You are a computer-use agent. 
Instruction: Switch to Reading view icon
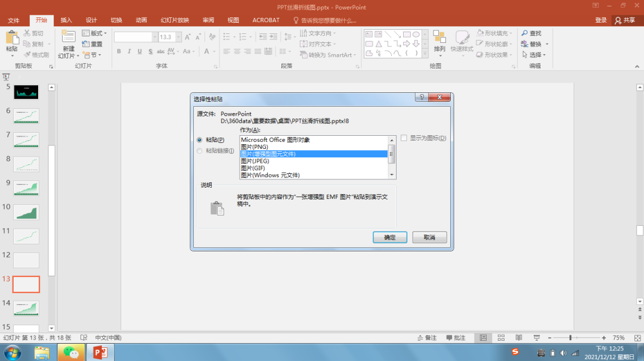519,338
